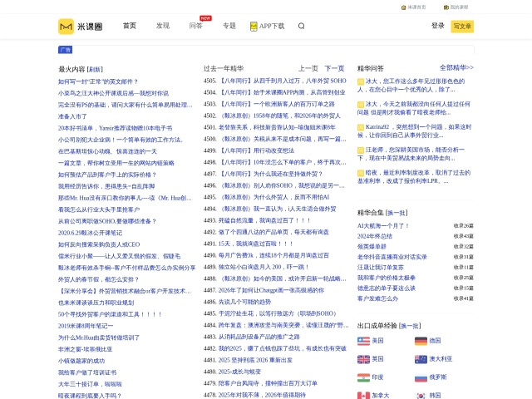This screenshot has width=532, height=399.
Task: Open article 准备入市了
Action: pyautogui.click(x=72, y=116)
